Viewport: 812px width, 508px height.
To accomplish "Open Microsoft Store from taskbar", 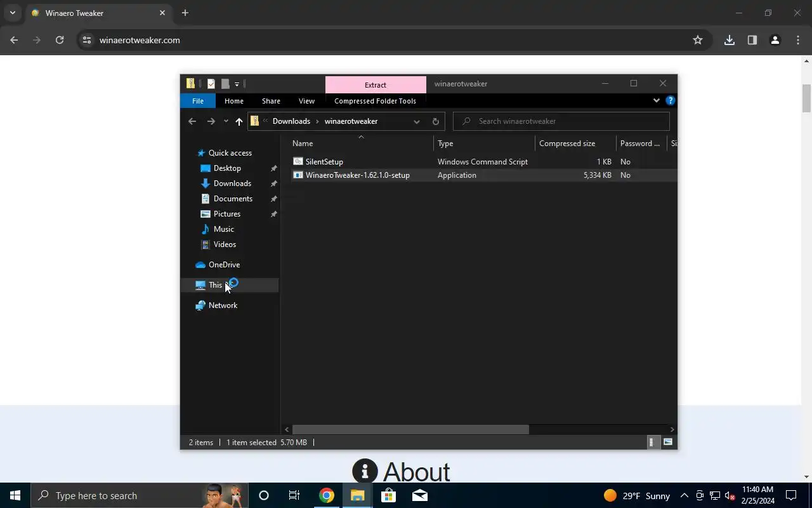I will pos(388,495).
